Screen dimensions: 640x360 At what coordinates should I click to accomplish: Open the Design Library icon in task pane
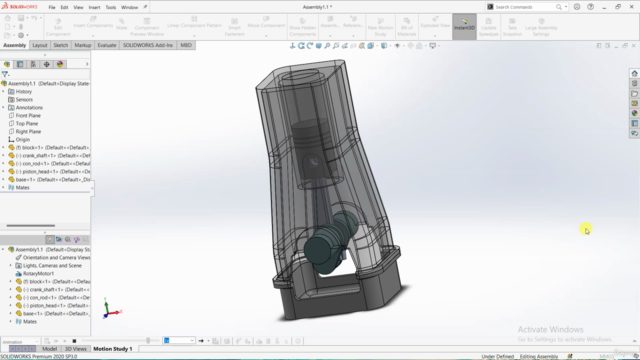(x=634, y=83)
